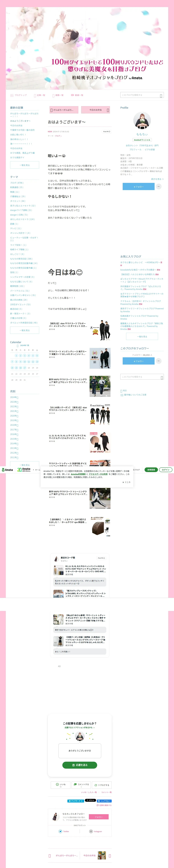Click the Ameba logo in floating bar

7,470
